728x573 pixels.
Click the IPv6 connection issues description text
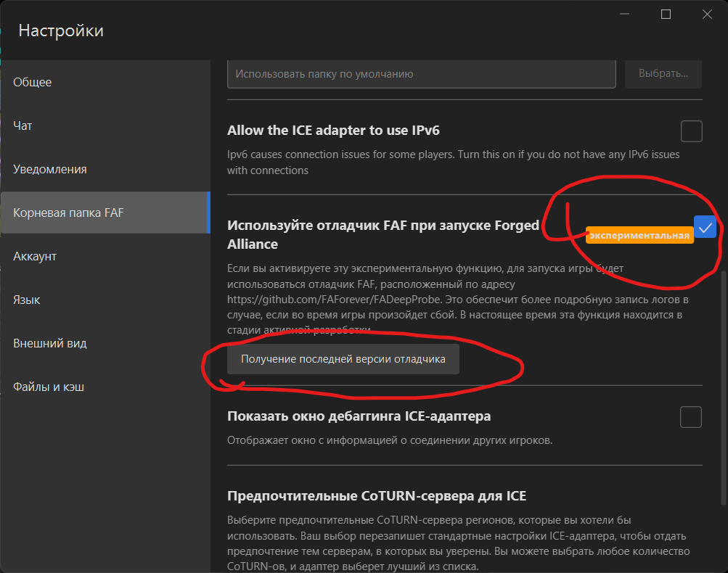453,162
